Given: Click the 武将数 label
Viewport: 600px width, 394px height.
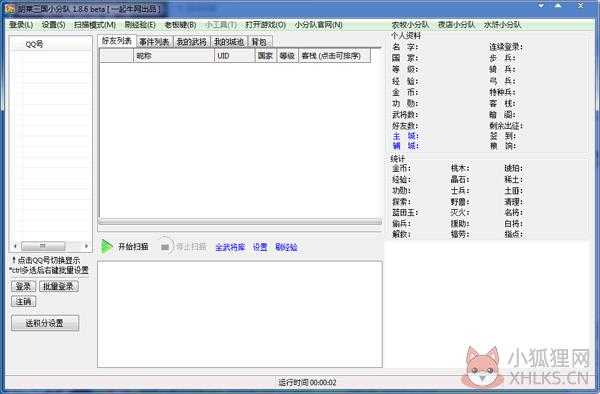Looking at the screenshot, I should [x=405, y=115].
